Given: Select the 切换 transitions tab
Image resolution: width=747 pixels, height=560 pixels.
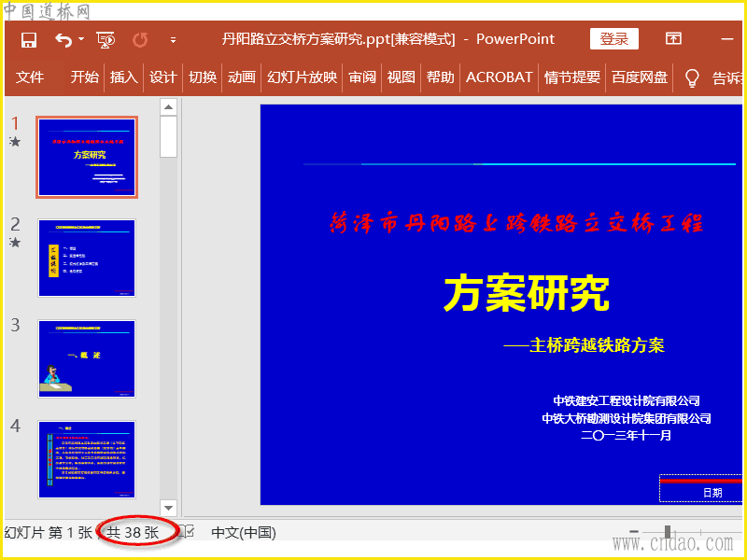Looking at the screenshot, I should (203, 77).
